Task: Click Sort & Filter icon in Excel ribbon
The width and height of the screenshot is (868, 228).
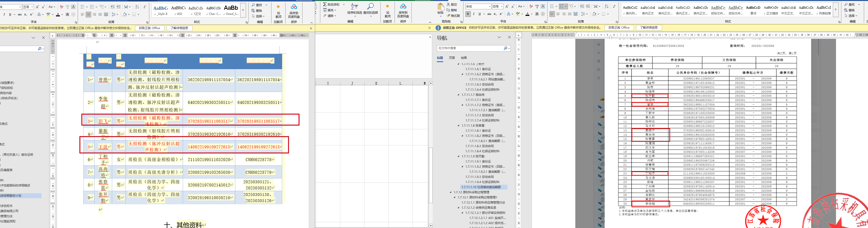Action: pyautogui.click(x=354, y=6)
